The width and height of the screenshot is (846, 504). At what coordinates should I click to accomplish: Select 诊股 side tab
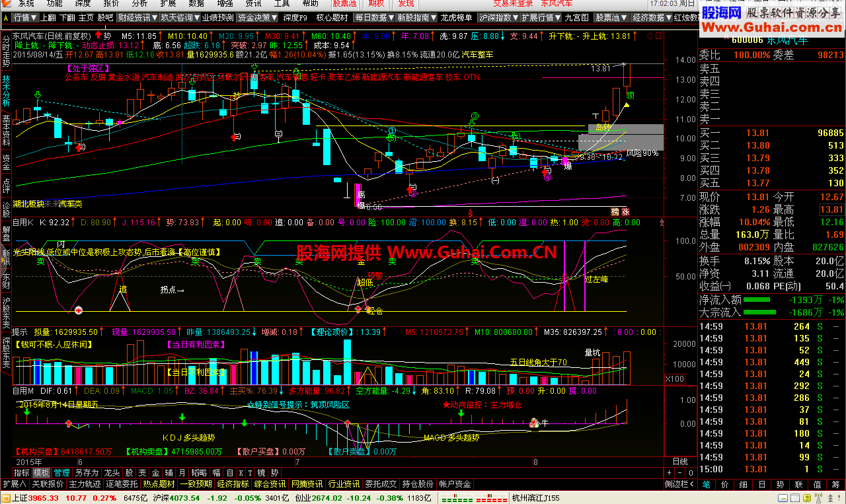click(6, 209)
